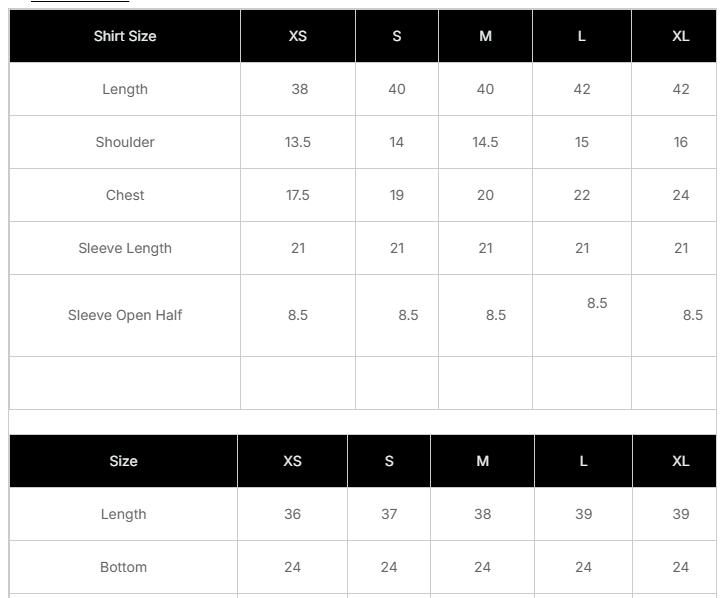Select the Length value 36 in lower table

click(292, 514)
